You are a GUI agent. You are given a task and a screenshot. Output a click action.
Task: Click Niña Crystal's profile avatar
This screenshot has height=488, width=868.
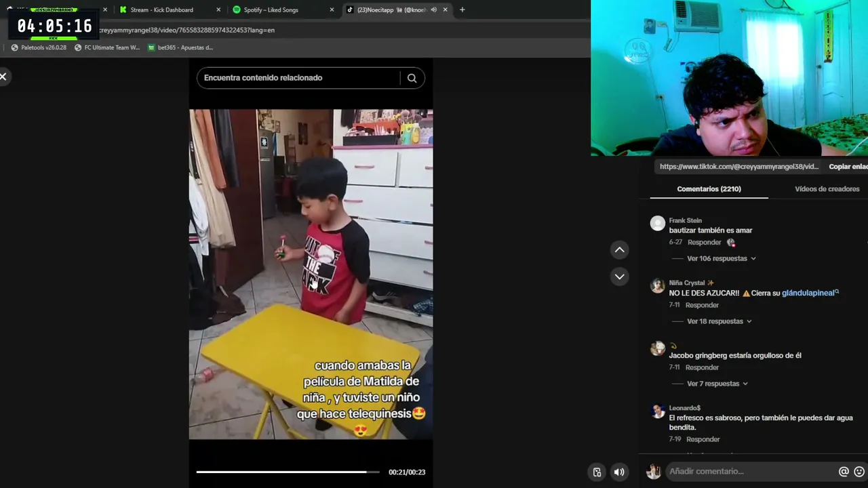[x=658, y=286]
